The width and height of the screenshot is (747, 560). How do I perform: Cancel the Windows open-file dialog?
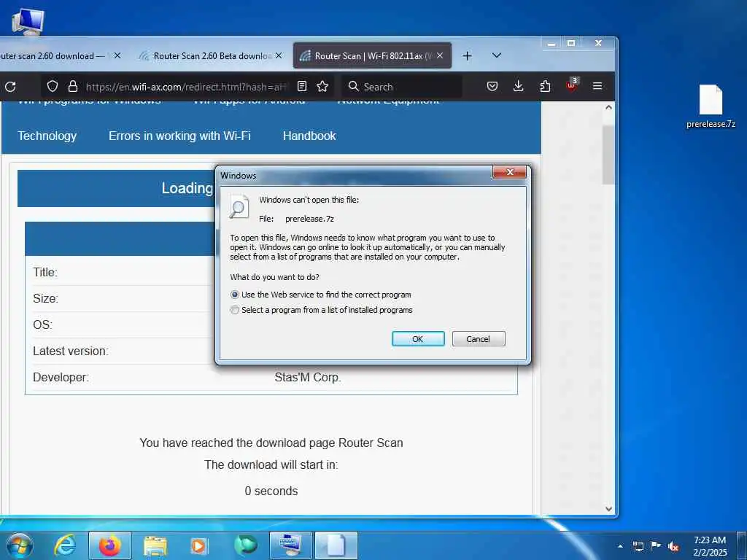[479, 338]
